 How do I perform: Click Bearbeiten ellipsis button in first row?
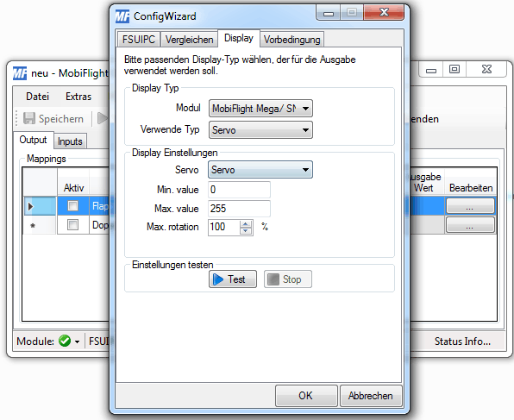point(470,206)
